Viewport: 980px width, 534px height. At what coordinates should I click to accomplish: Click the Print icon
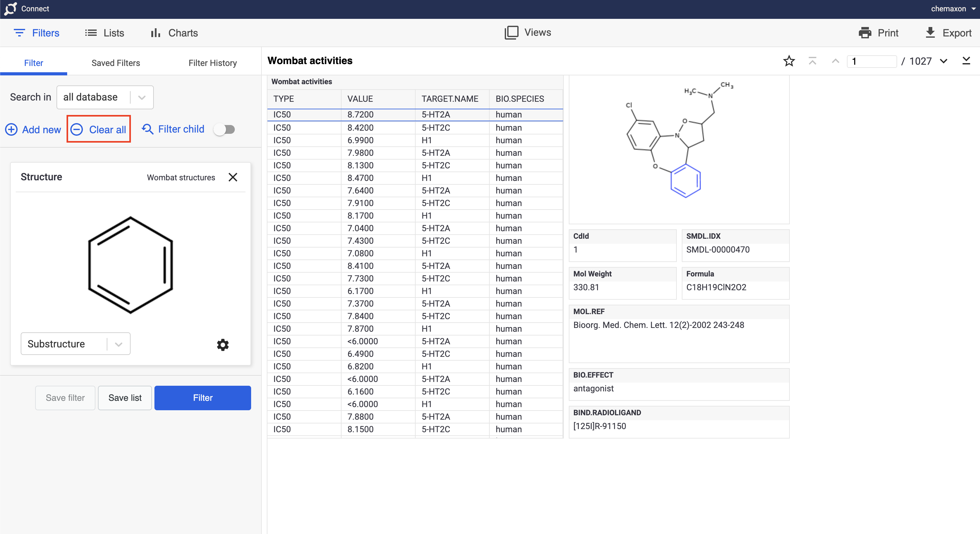click(865, 32)
